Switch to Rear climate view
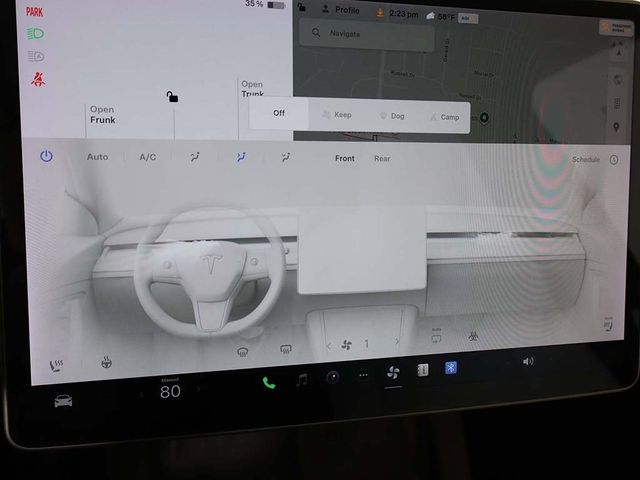 382,158
